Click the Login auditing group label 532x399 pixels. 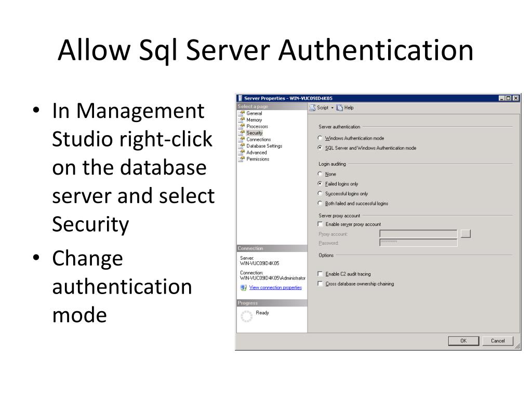(332, 164)
